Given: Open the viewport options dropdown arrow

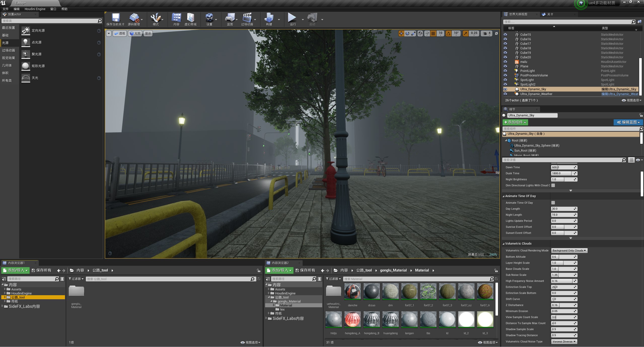Looking at the screenshot, I should click(109, 33).
